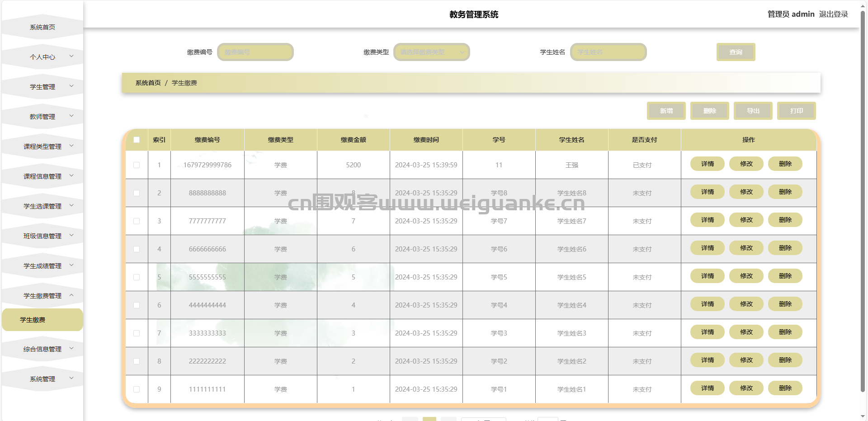868x421 pixels.
Task: Click the 删除 batch button above table
Action: tap(710, 111)
